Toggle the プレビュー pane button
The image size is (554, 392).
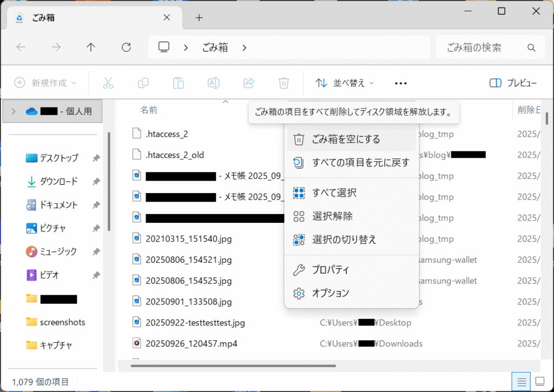pyautogui.click(x=513, y=83)
